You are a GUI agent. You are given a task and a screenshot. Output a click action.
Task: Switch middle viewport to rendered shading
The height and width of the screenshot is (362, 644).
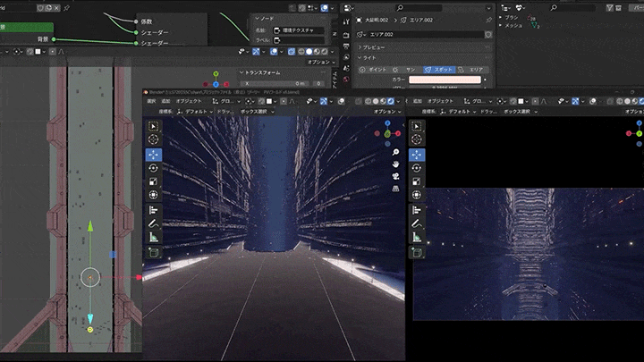tap(391, 101)
